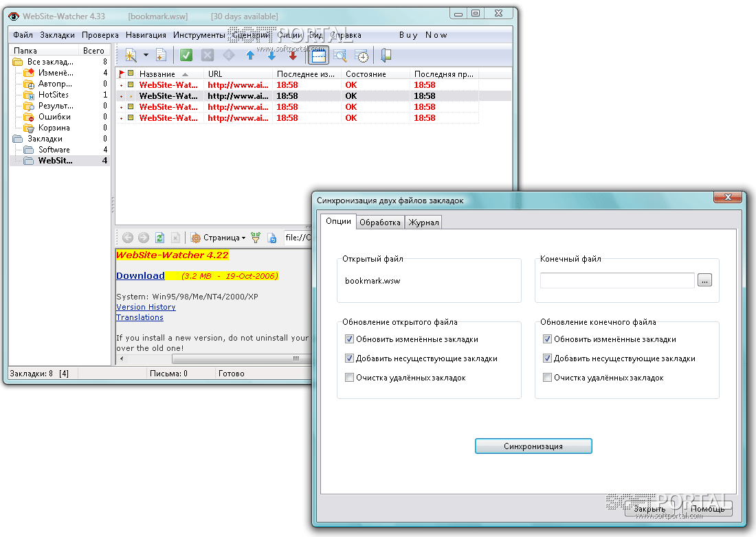Click the Автопр... folder icon
The width and height of the screenshot is (756, 537).
click(29, 84)
